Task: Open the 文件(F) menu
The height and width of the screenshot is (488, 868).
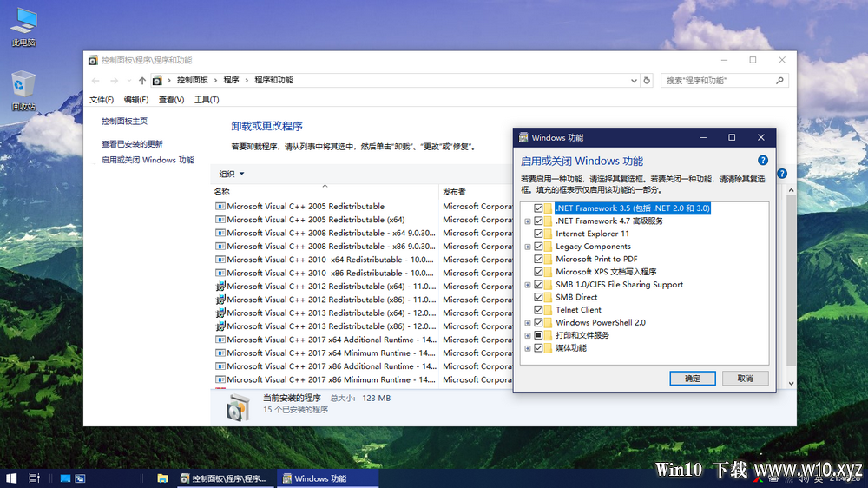Action: [102, 100]
